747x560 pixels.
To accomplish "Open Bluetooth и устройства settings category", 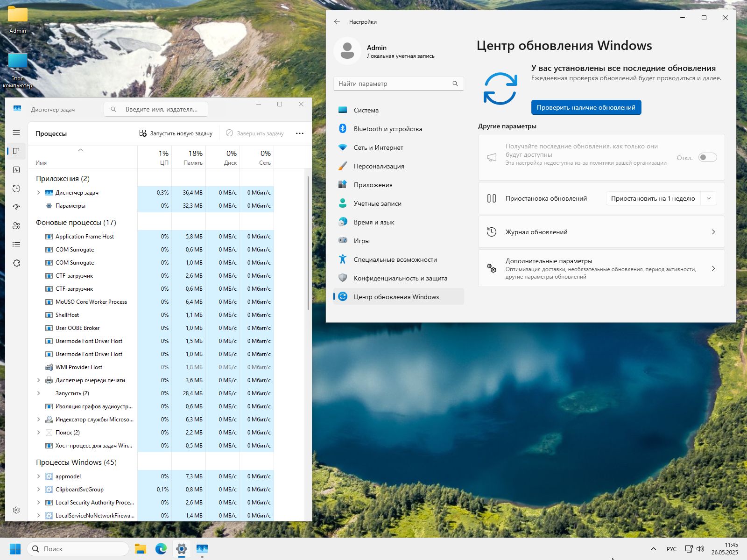I will click(399, 129).
